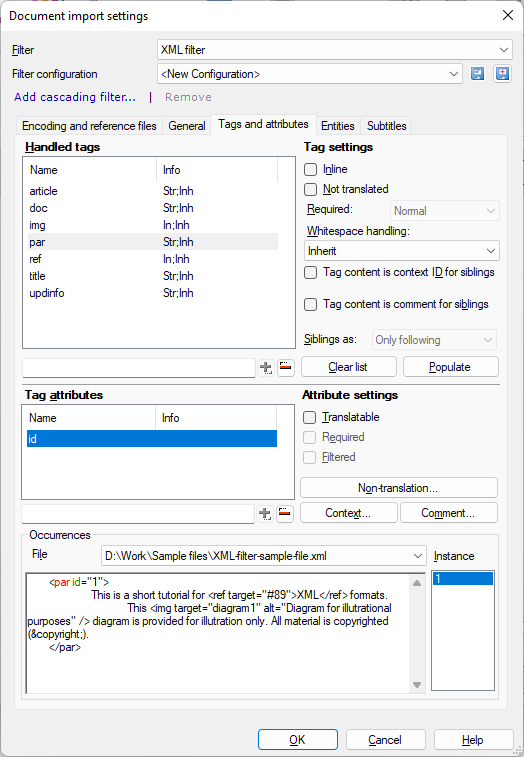Click the Remove cascading filter link

(x=188, y=97)
